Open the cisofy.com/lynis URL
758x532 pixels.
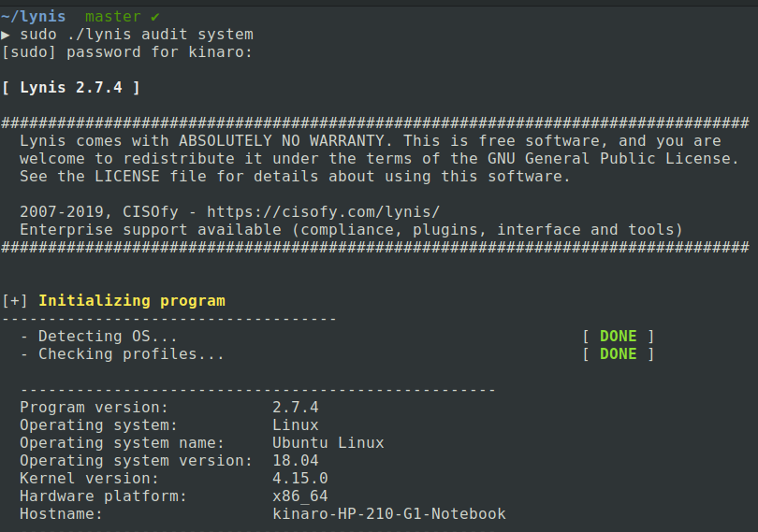tap(323, 212)
